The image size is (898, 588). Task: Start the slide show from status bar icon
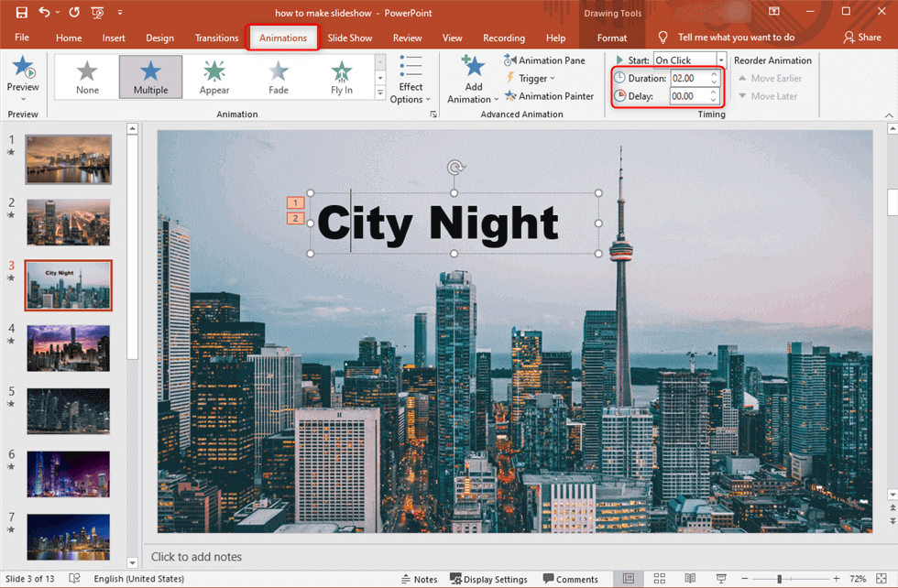(x=720, y=579)
